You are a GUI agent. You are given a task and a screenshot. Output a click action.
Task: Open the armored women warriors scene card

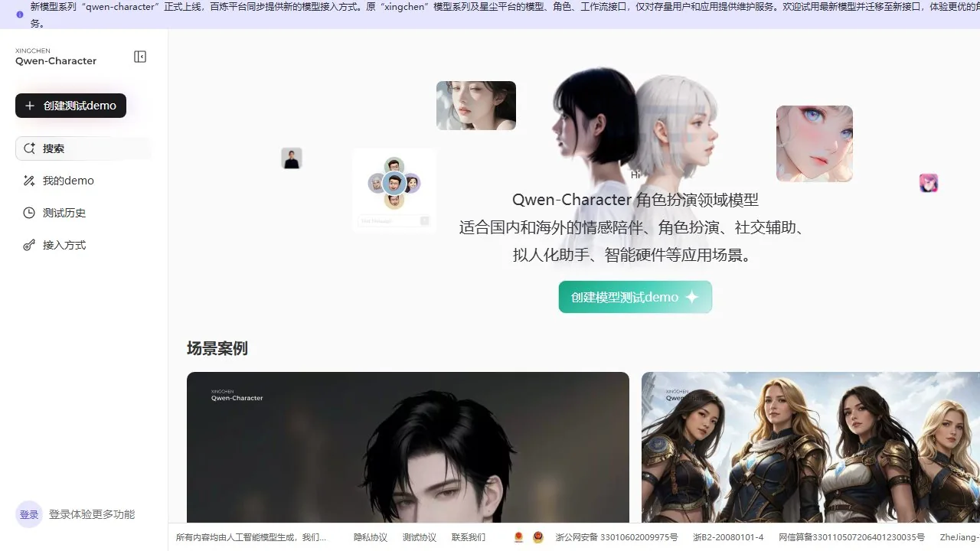pyautogui.click(x=811, y=447)
